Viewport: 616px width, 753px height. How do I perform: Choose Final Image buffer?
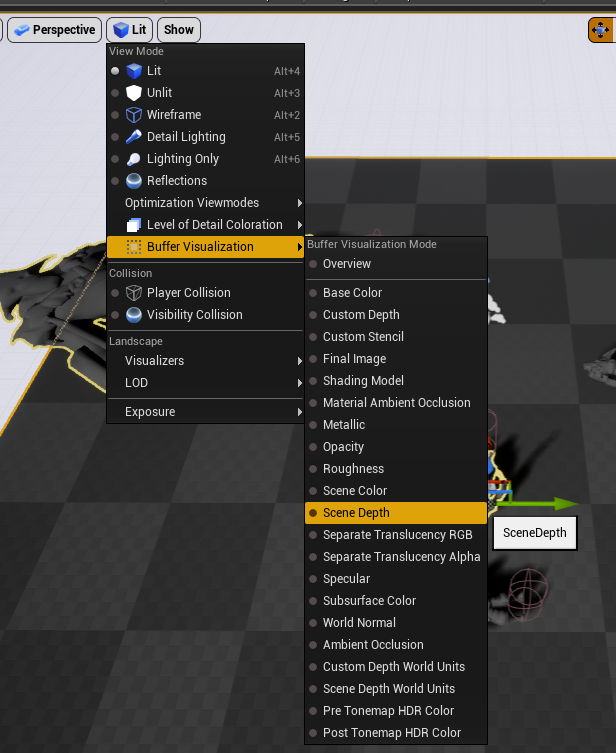tap(396, 359)
